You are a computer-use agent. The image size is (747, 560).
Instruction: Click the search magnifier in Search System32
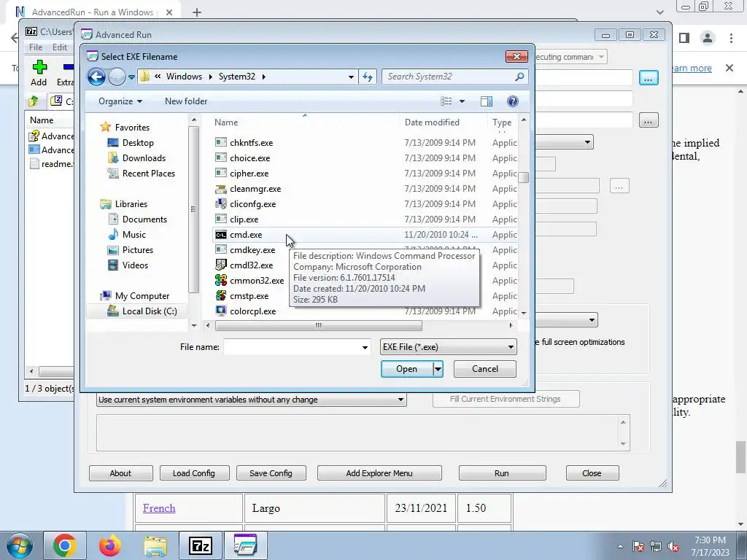[x=519, y=76]
